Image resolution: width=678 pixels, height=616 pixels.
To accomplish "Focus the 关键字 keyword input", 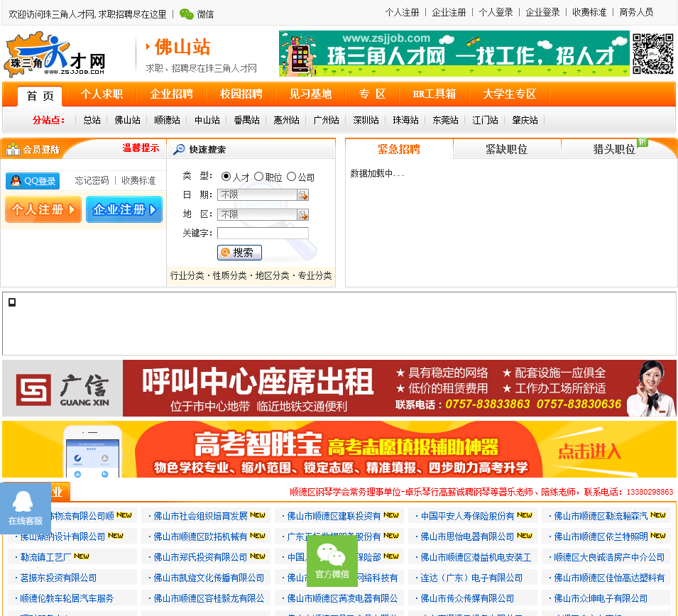I will coord(263,233).
